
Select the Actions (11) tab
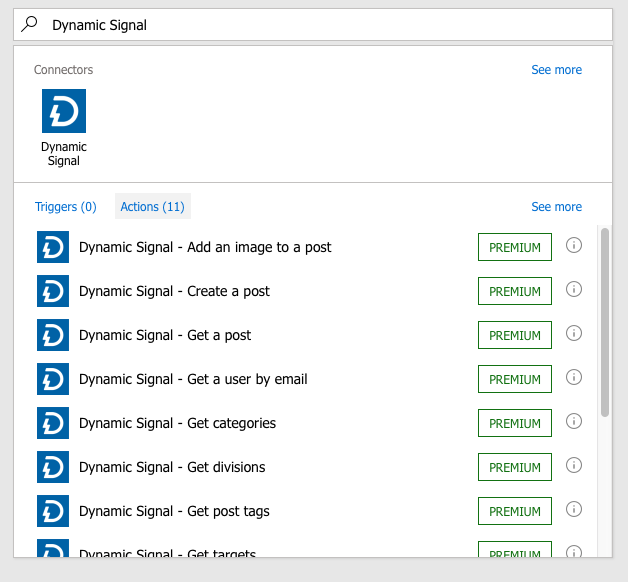click(152, 207)
